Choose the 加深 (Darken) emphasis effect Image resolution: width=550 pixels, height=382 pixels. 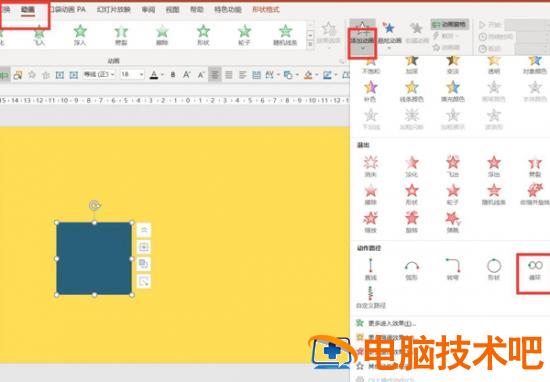click(x=412, y=65)
